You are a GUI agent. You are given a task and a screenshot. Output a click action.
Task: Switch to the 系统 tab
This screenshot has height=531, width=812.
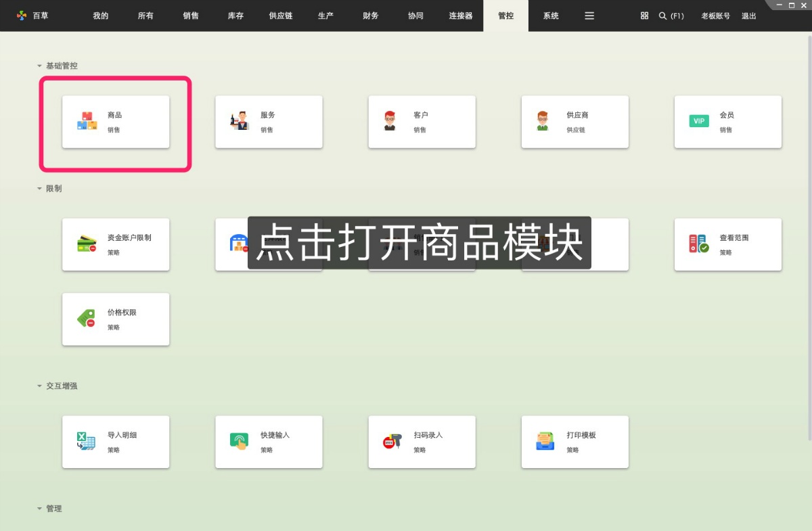pos(551,16)
